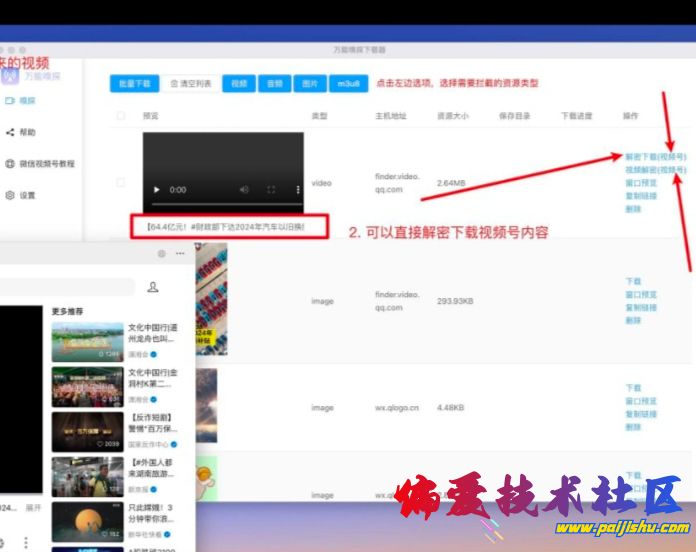This screenshot has width=696, height=552.
Task: Click 下载 link for 293.93KB image row
Action: (x=633, y=282)
